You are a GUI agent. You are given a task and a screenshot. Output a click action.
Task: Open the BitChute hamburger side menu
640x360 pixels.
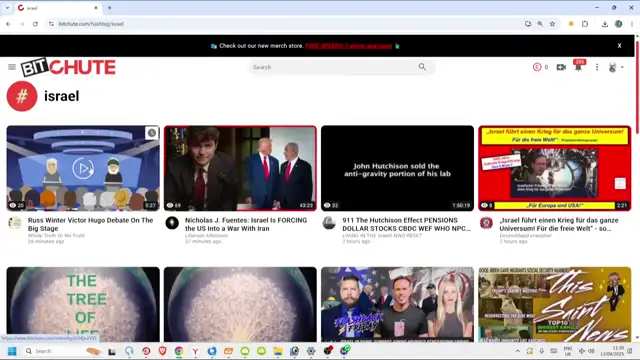pos(12,67)
